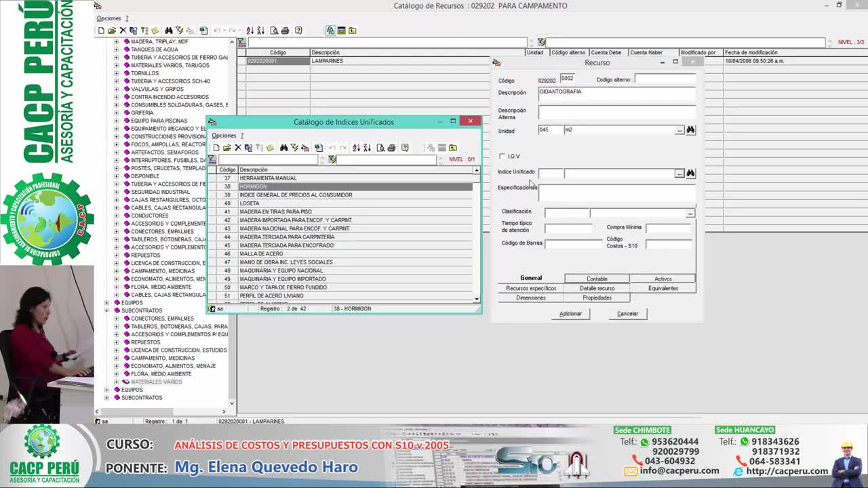The width and height of the screenshot is (868, 488).
Task: Click binoculars icon next to Unidad field
Action: 690,130
